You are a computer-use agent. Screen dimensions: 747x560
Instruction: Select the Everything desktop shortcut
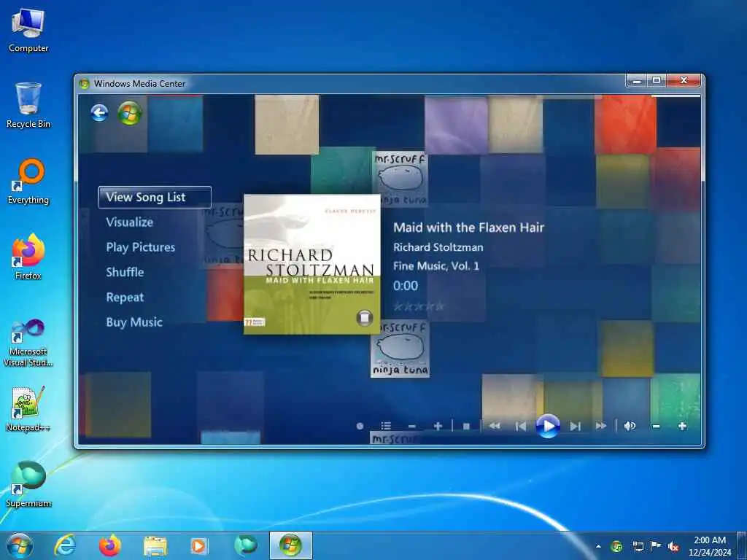tap(28, 182)
